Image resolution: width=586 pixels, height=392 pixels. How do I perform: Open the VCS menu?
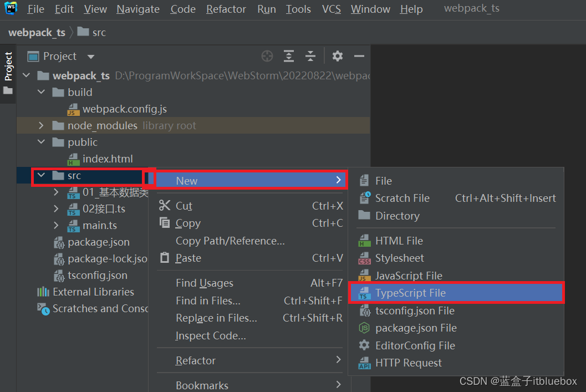coord(331,9)
